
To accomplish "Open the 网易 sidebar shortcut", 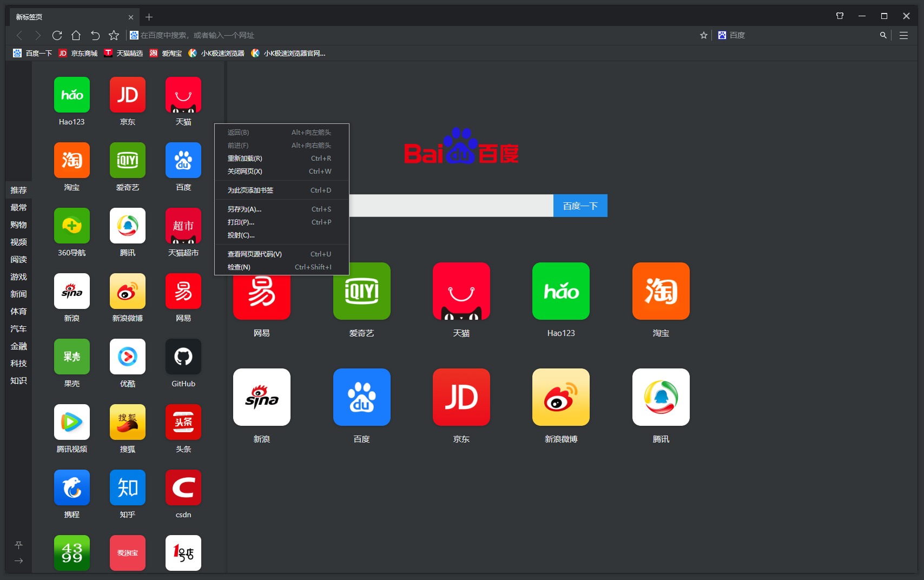I will [183, 291].
